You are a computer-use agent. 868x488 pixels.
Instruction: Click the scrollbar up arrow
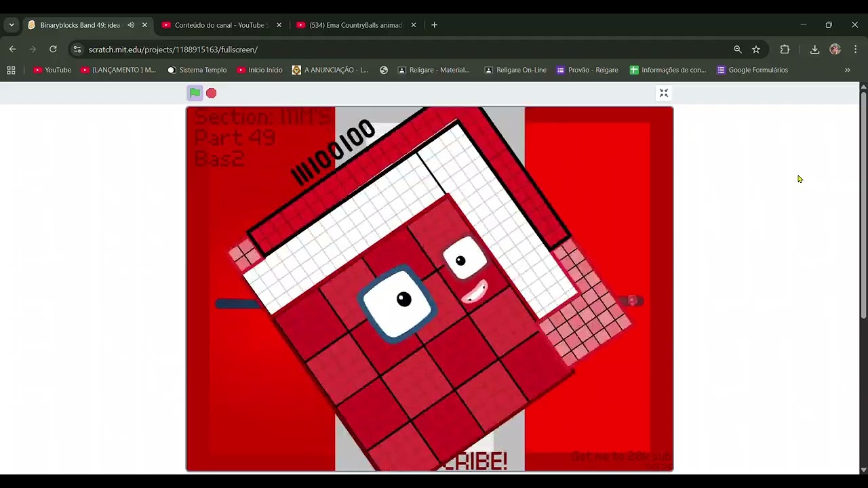pyautogui.click(x=863, y=86)
